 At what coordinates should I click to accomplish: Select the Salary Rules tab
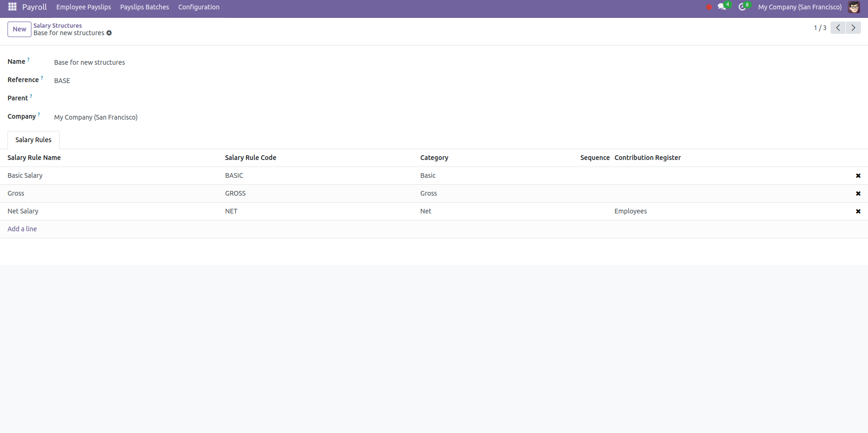tap(33, 140)
